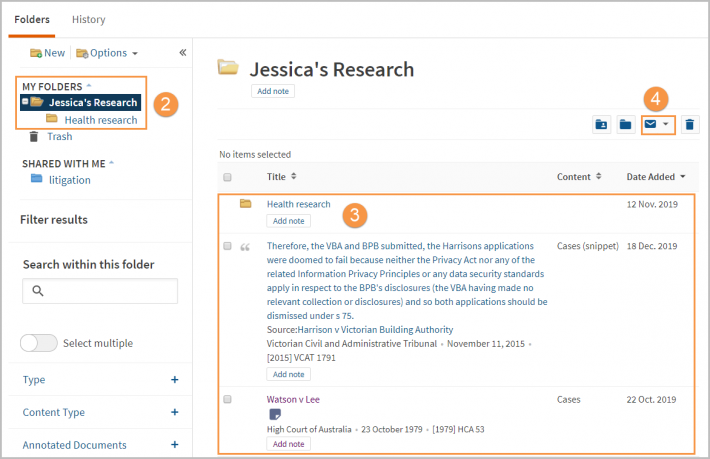This screenshot has width=710, height=459.
Task: Sort by Date Added column
Action: pos(656,177)
